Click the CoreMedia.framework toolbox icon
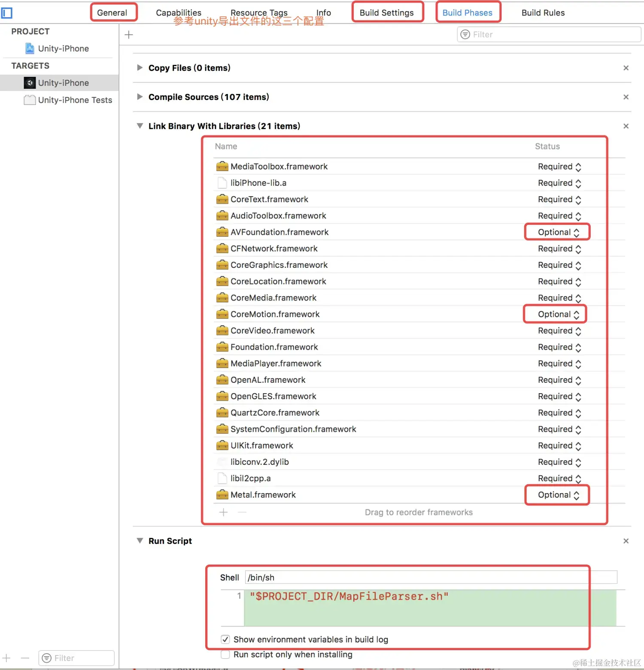This screenshot has width=644, height=670. click(x=222, y=297)
